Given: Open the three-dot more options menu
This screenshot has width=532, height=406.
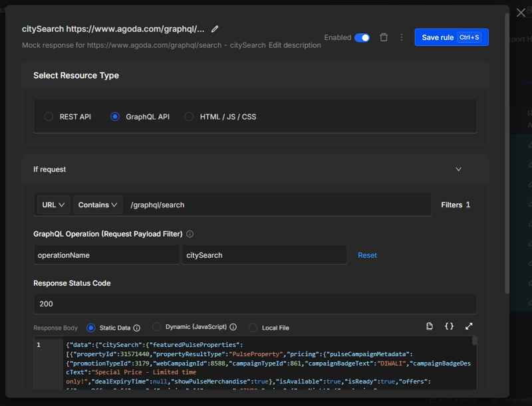Looking at the screenshot, I should [x=402, y=37].
